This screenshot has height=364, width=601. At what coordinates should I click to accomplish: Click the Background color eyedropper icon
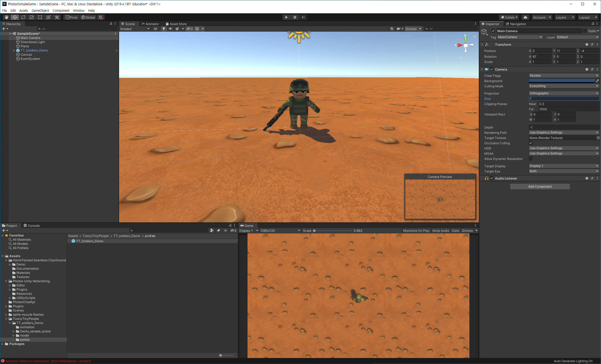click(597, 81)
